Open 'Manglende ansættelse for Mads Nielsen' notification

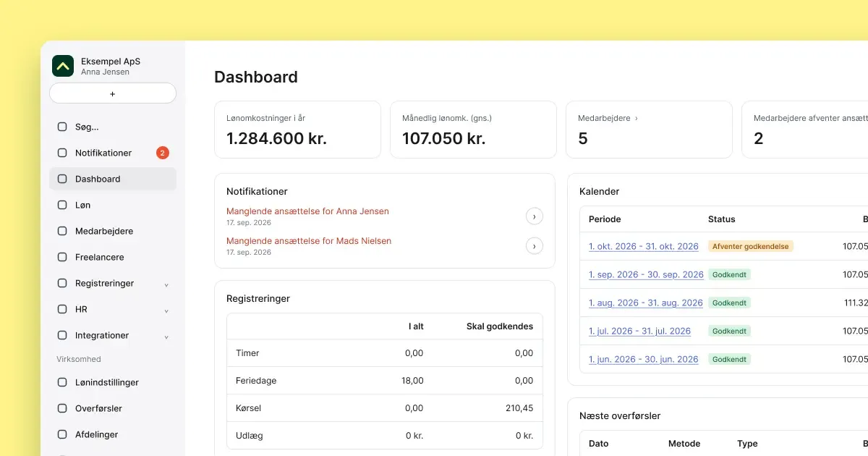click(309, 241)
